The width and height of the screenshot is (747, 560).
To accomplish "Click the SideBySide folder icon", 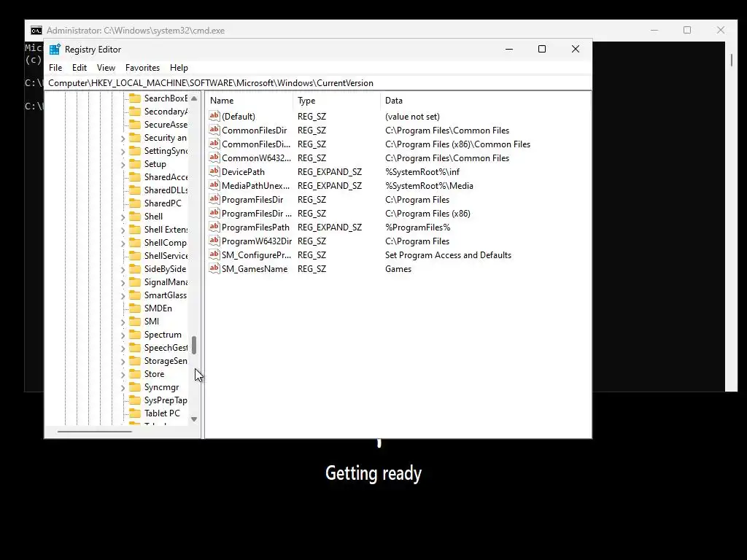I will point(135,269).
